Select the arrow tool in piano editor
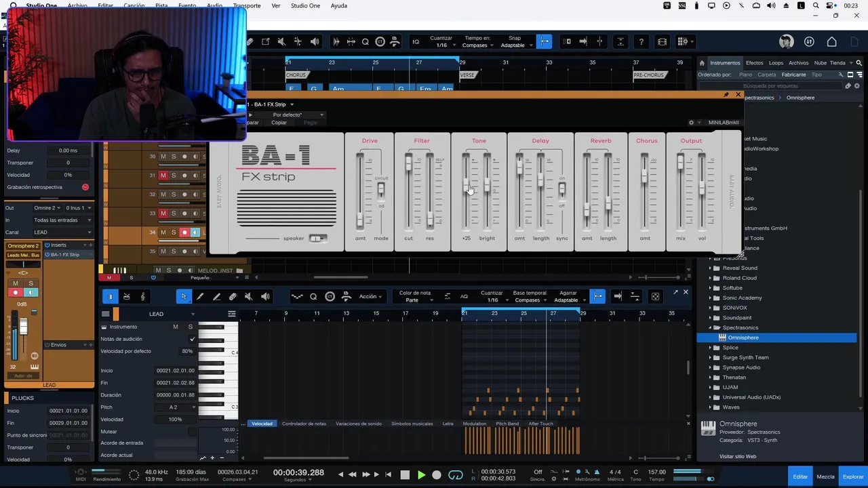This screenshot has width=868, height=488. [x=184, y=297]
